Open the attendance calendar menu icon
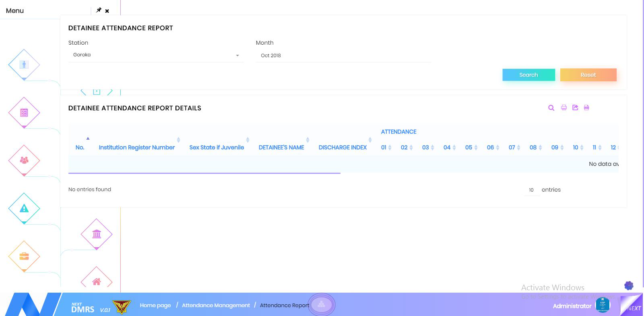644x316 pixels. pos(24,113)
